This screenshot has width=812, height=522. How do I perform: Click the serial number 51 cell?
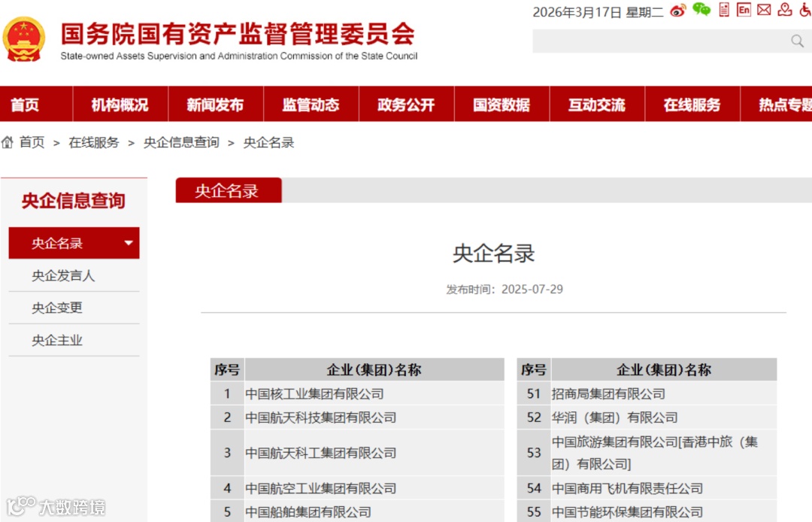pyautogui.click(x=534, y=393)
